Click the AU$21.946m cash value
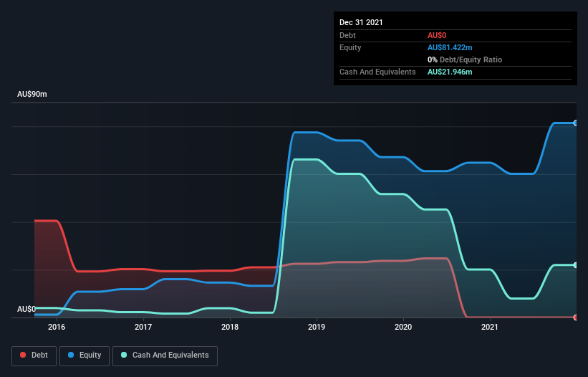The image size is (588, 377). 450,72
